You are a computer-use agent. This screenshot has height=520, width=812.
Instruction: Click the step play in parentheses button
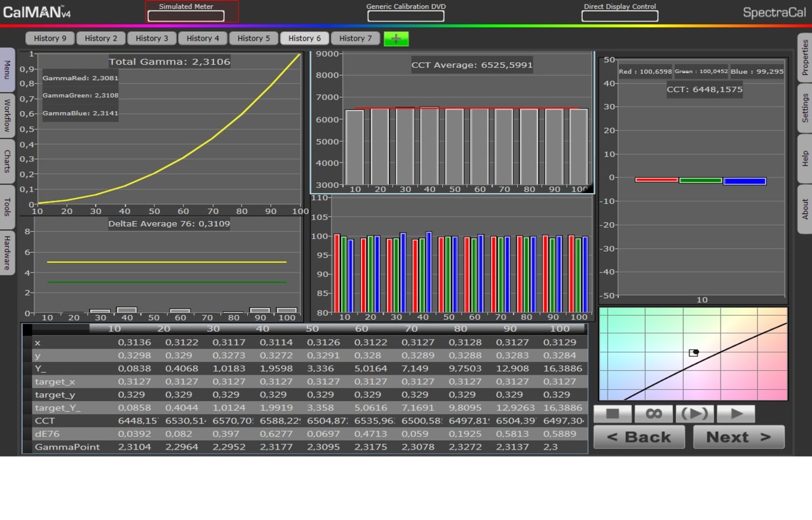(695, 414)
